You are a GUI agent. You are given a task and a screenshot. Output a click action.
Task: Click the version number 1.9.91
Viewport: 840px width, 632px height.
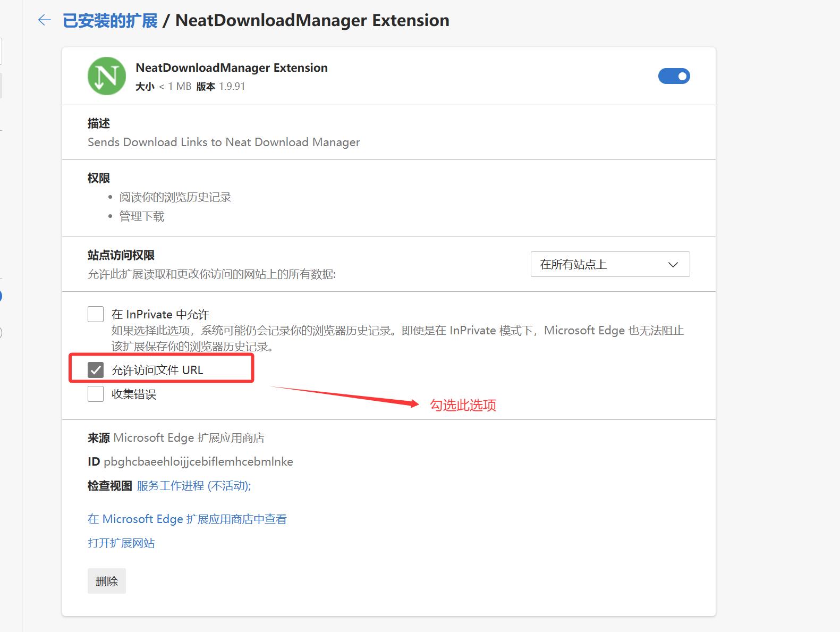pyautogui.click(x=232, y=86)
